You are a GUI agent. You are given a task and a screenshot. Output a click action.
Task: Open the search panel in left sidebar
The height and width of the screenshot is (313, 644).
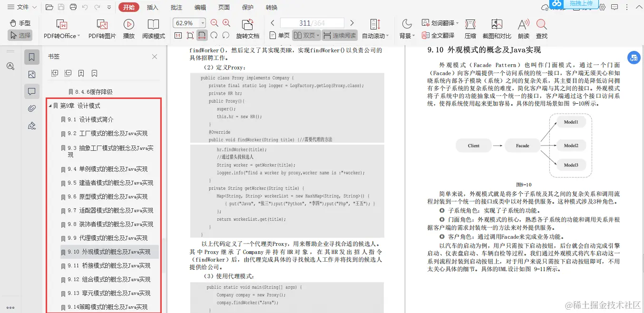click(10, 66)
